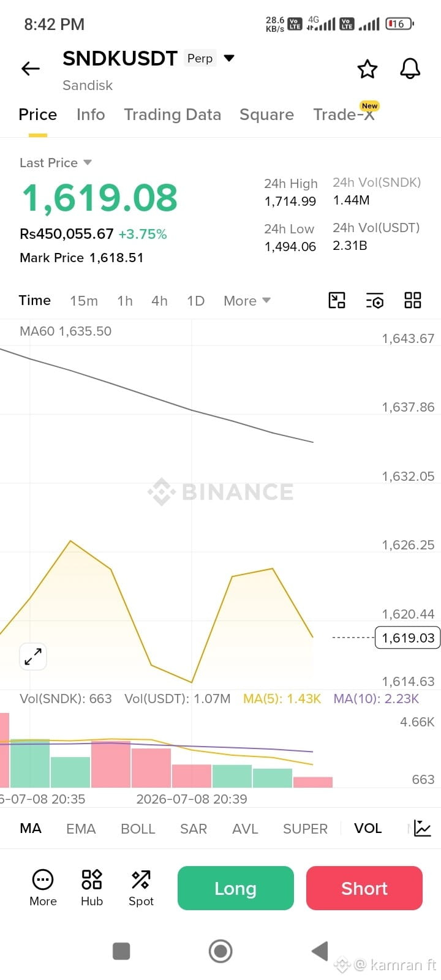Expand chart to fullscreen with arrows icon
Image resolution: width=441 pixels, height=980 pixels.
(33, 657)
